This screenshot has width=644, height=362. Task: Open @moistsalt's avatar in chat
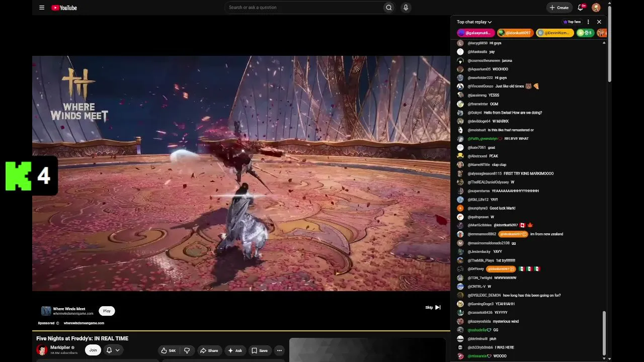coord(460,130)
